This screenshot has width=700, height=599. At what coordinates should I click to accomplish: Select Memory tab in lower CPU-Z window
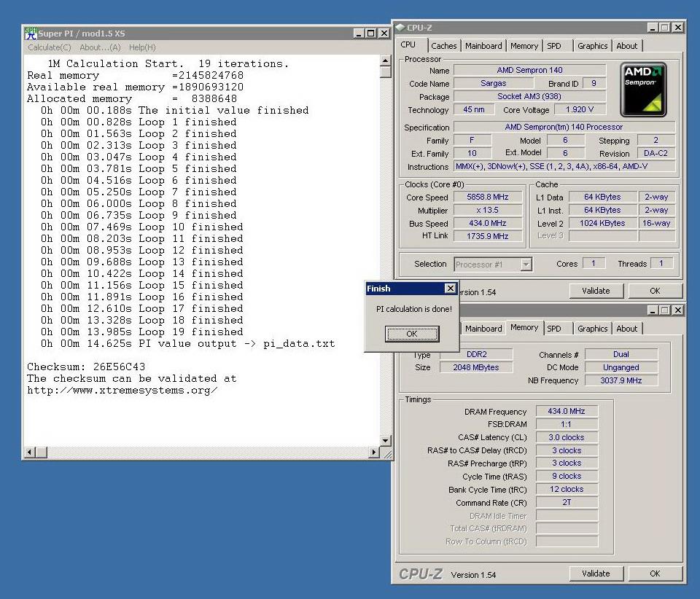(x=524, y=327)
